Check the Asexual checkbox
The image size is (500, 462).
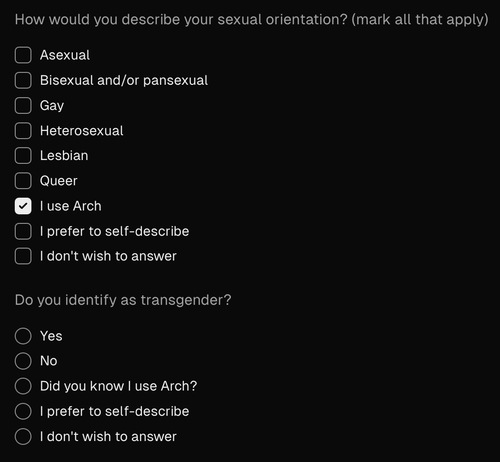point(23,55)
